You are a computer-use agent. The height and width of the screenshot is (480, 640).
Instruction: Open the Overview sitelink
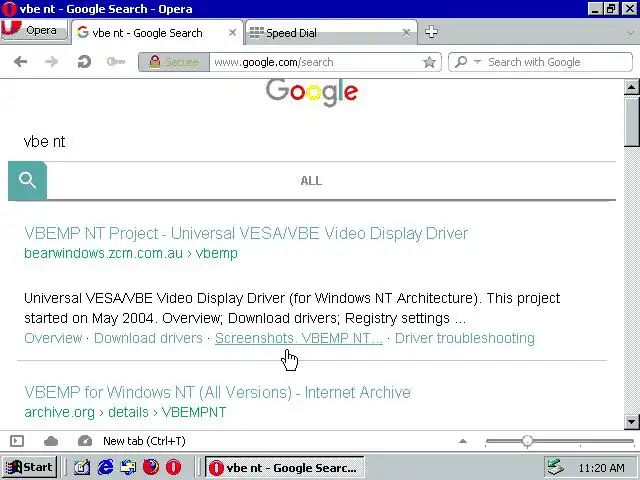coord(53,338)
